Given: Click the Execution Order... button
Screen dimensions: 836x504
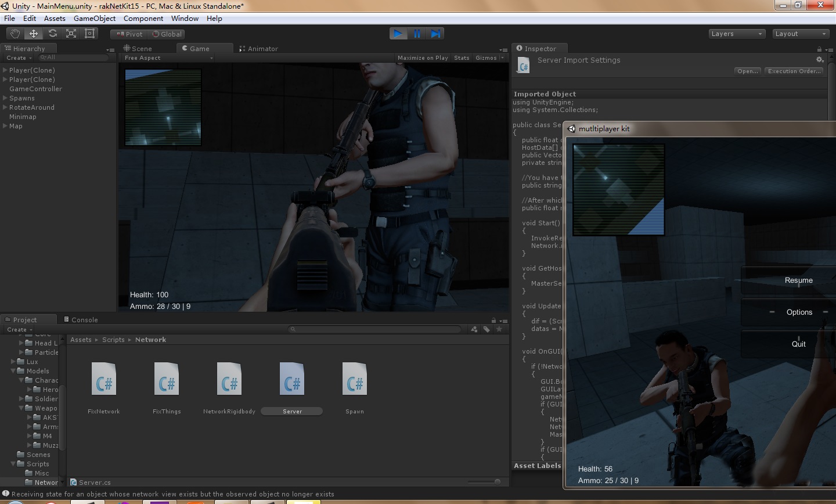Looking at the screenshot, I should (794, 71).
